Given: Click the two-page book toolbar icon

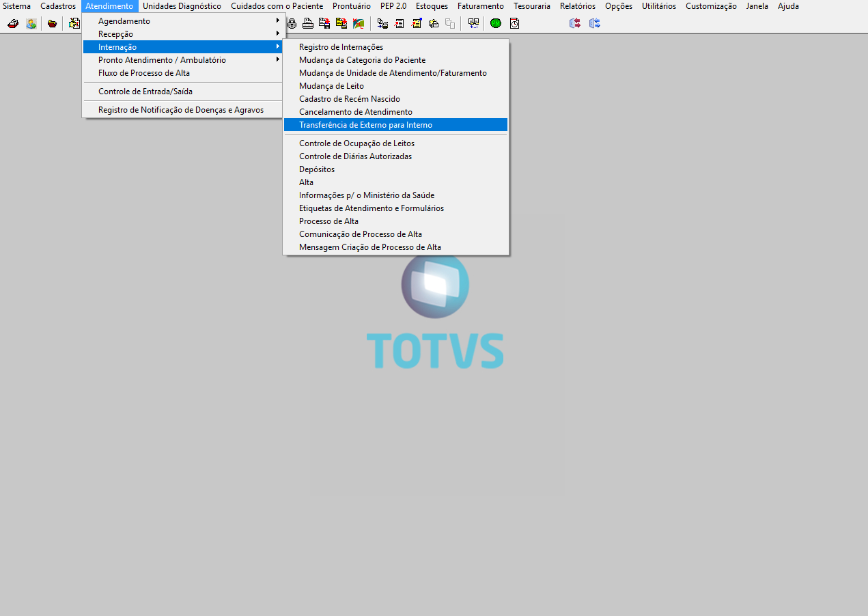Looking at the screenshot, I should pos(473,23).
